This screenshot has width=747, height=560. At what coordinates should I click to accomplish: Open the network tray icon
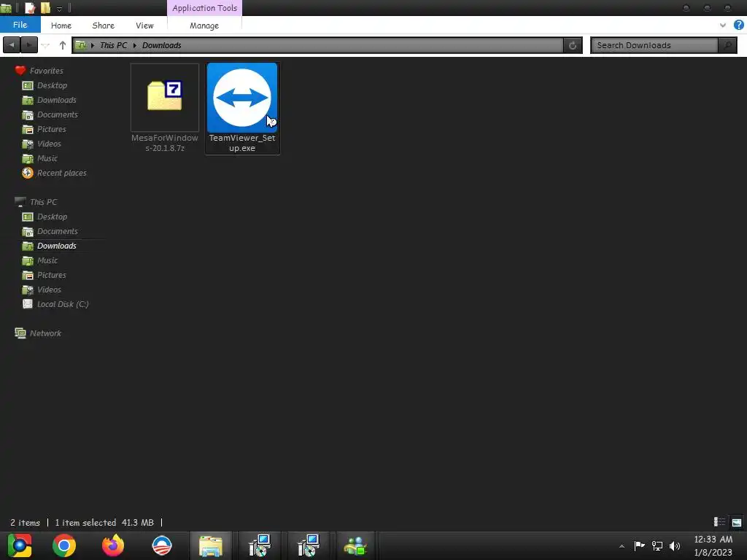click(x=657, y=545)
